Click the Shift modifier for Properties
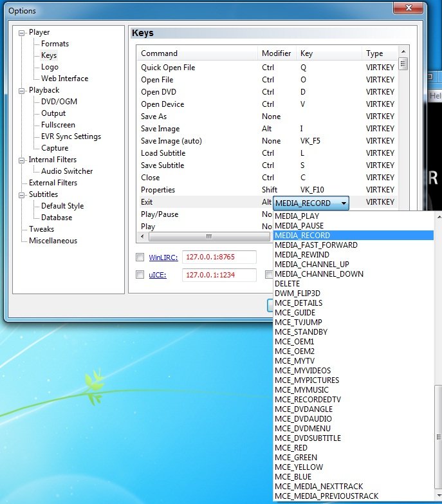 click(269, 190)
